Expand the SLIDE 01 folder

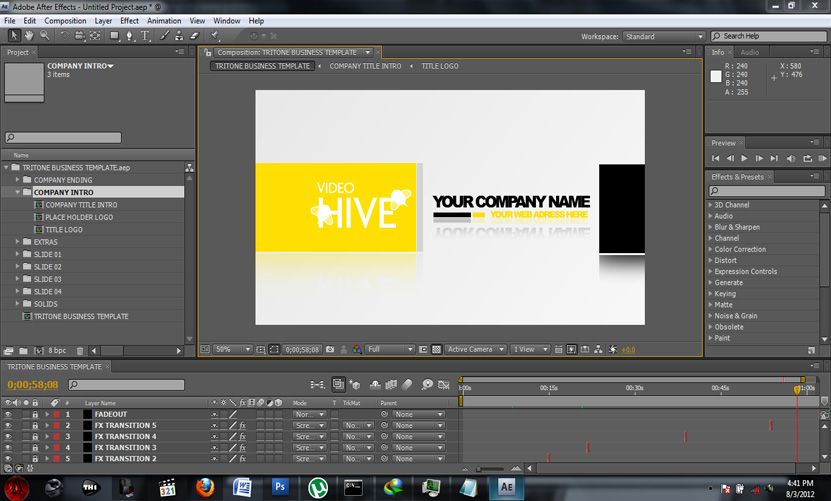(x=17, y=254)
